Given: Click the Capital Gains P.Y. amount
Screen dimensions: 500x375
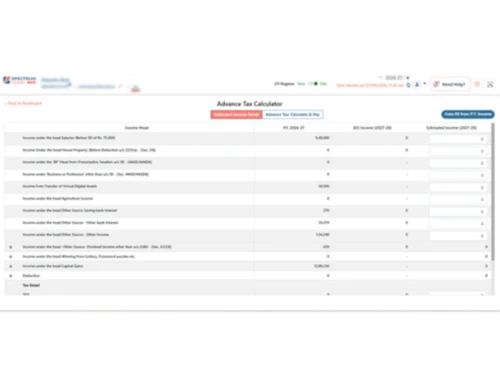Looking at the screenshot, I should pos(322,266).
